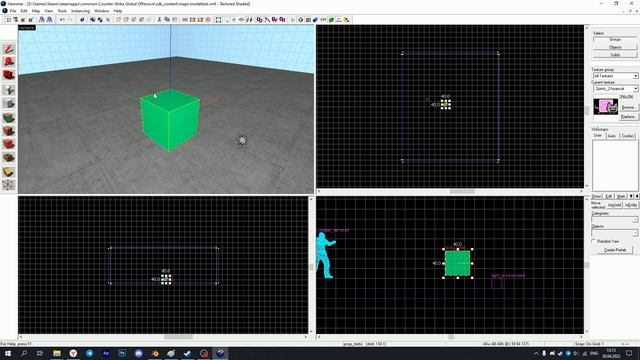Click the texture Browse button
640x360 pixels.
tap(628, 107)
